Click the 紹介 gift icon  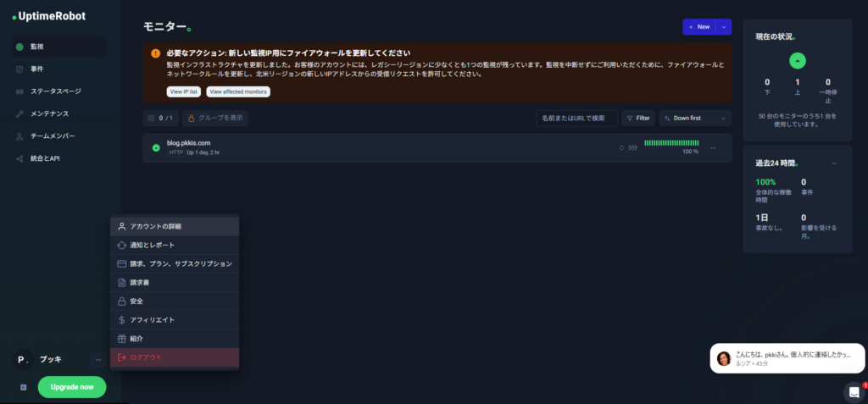coord(122,339)
